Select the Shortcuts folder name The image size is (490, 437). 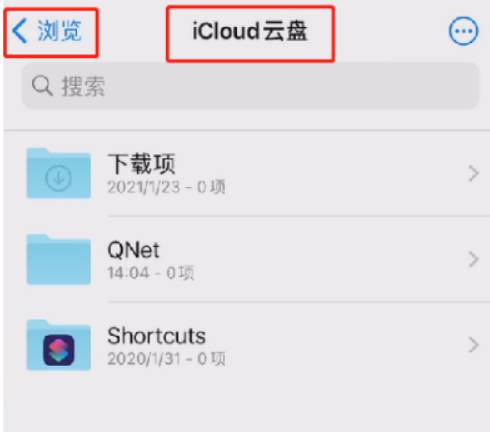point(157,336)
